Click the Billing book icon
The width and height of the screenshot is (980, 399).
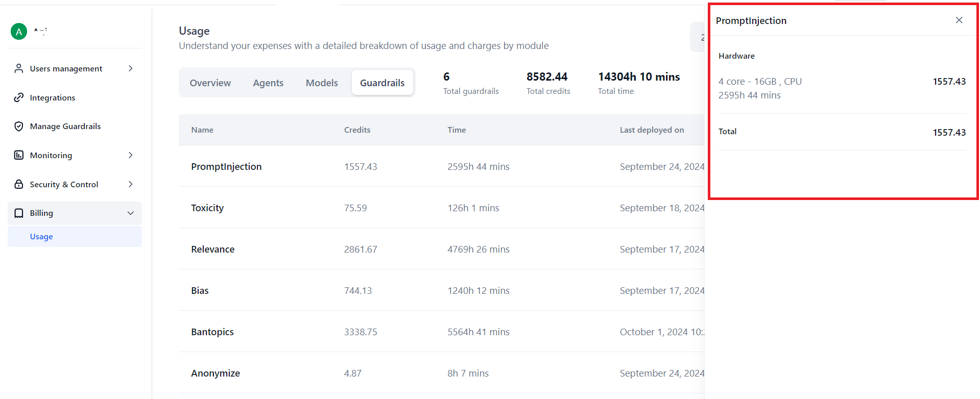[19, 213]
